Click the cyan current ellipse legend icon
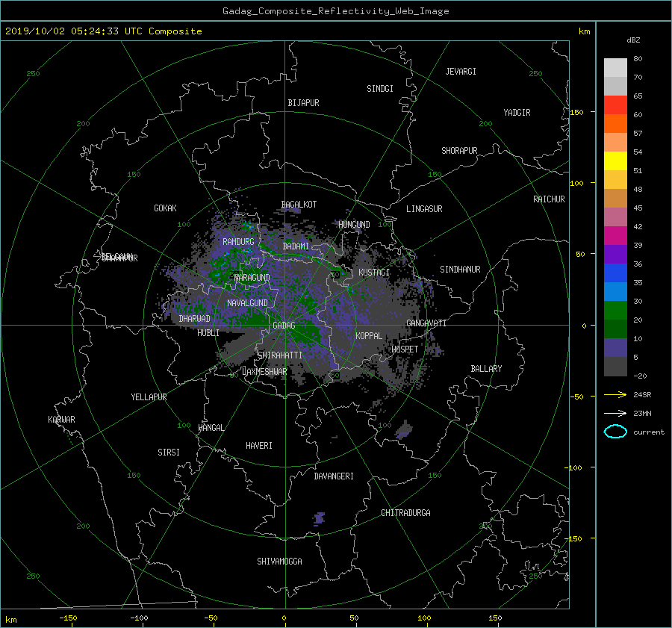The height and width of the screenshot is (628, 672). pos(615,432)
